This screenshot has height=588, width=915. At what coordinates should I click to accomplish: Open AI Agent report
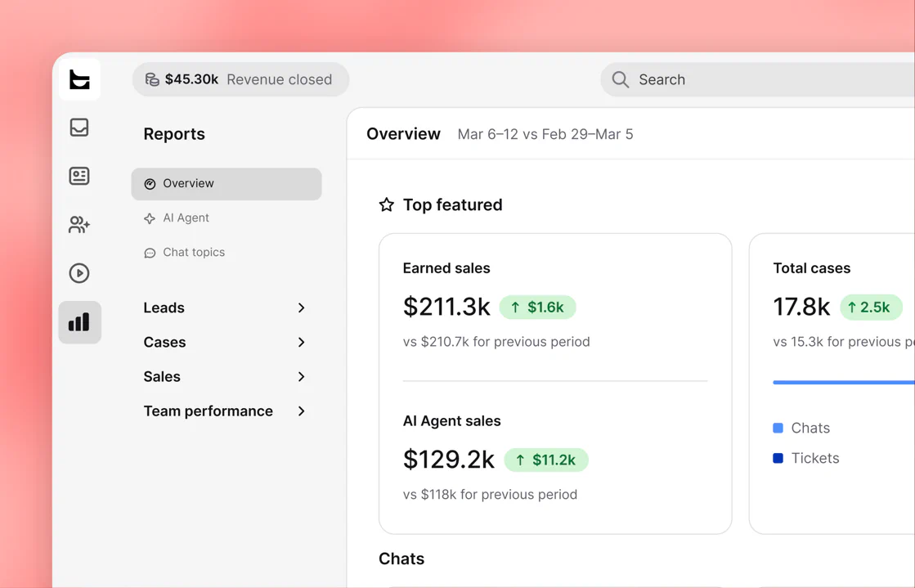tap(186, 218)
